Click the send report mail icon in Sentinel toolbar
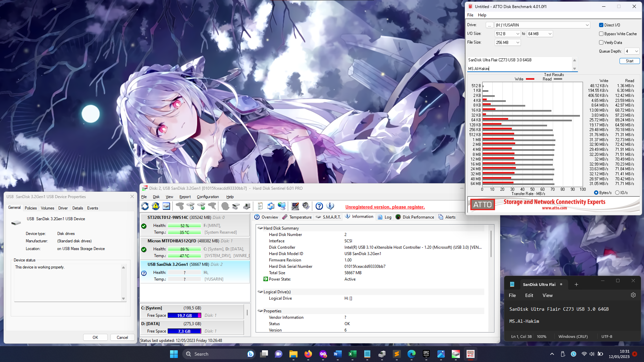Viewport: 644px width, 362px height. [x=271, y=206]
